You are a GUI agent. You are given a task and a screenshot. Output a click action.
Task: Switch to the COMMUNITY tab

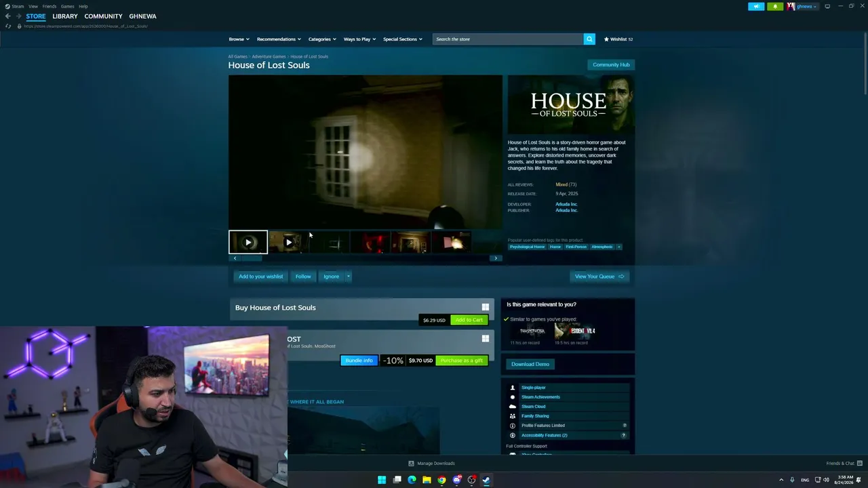104,16
